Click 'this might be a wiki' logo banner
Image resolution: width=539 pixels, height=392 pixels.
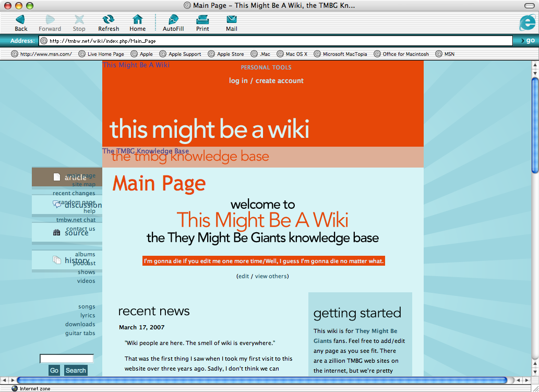[209, 129]
